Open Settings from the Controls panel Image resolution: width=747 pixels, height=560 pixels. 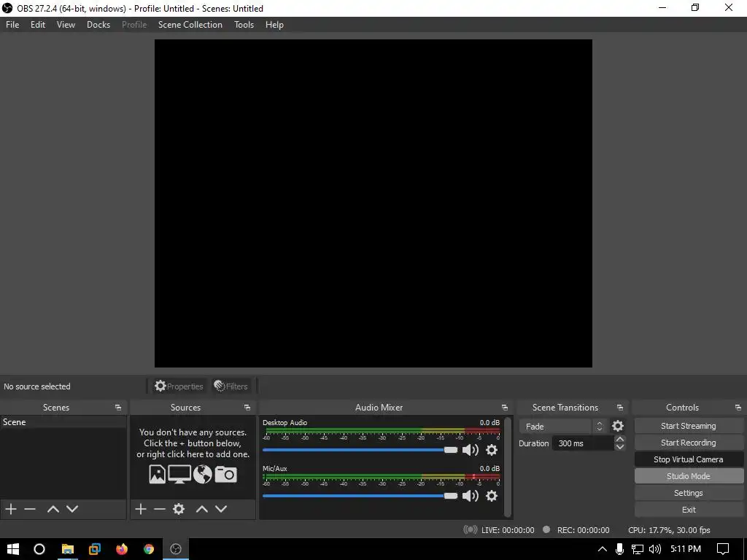(x=689, y=493)
